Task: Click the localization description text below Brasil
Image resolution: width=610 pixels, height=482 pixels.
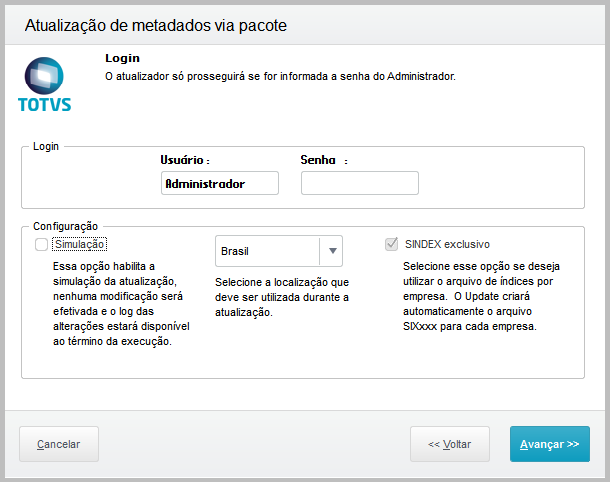Action: coord(281,297)
